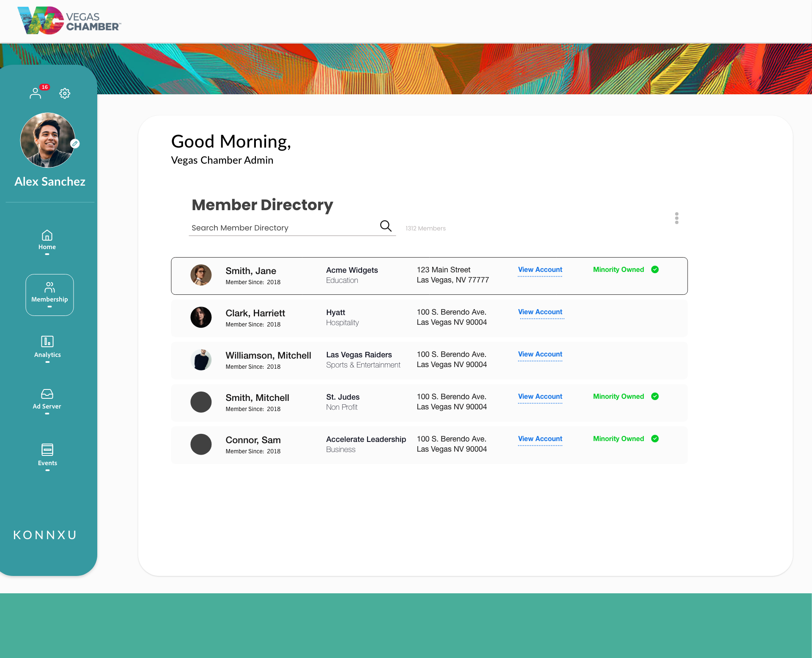The image size is (812, 658).
Task: View Account for Connor, Sam
Action: (x=540, y=439)
